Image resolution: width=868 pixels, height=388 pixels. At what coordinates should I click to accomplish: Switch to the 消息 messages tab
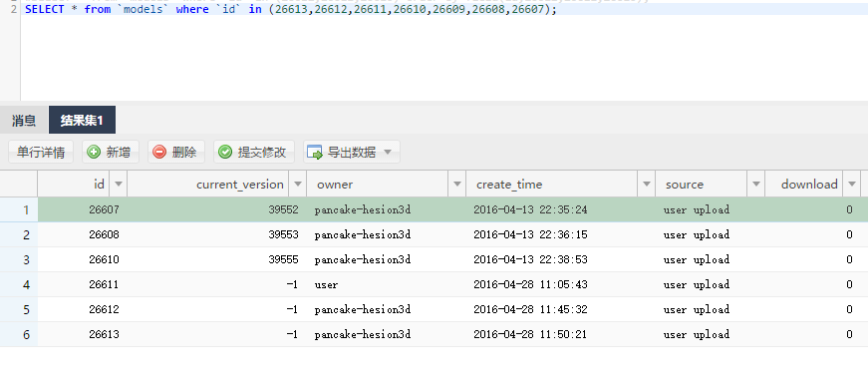point(24,121)
